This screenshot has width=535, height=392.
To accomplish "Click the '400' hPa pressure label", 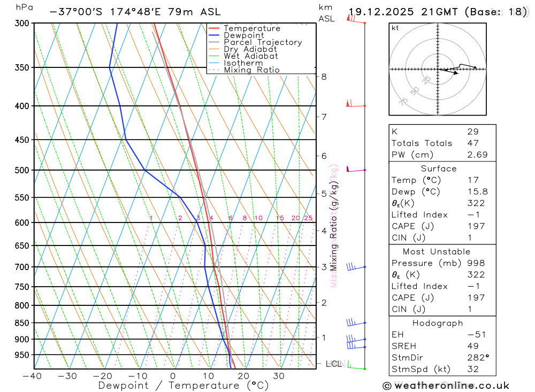I will tap(22, 106).
